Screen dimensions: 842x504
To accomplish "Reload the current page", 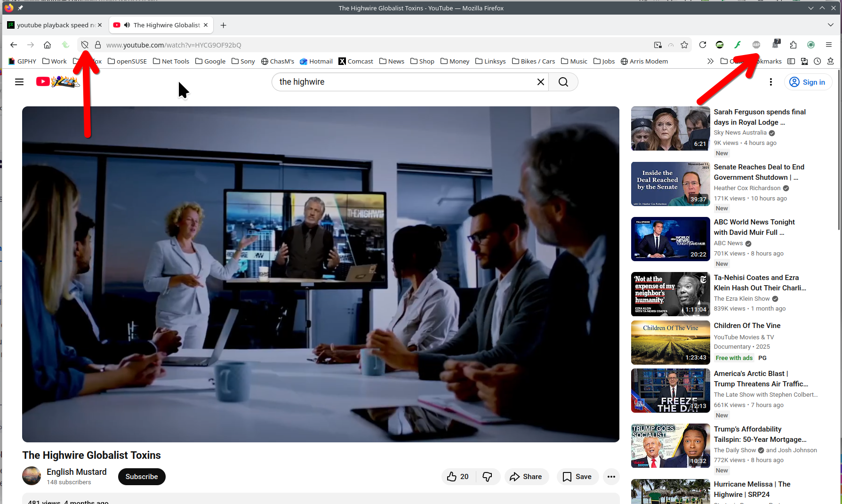I will [x=702, y=45].
